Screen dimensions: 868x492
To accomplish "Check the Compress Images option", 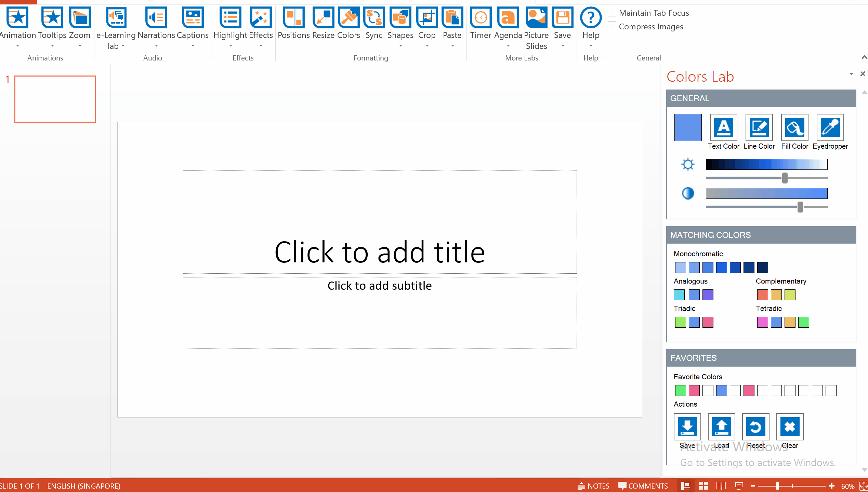I will (612, 25).
